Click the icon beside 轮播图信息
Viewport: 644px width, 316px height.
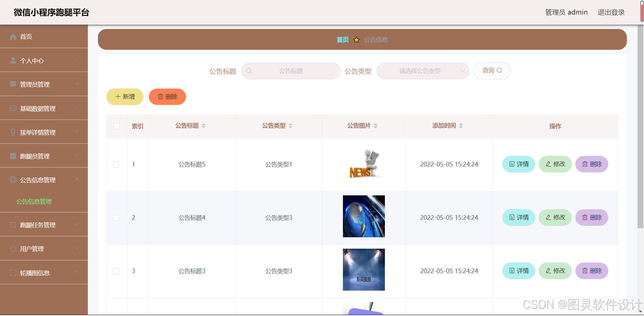click(13, 273)
